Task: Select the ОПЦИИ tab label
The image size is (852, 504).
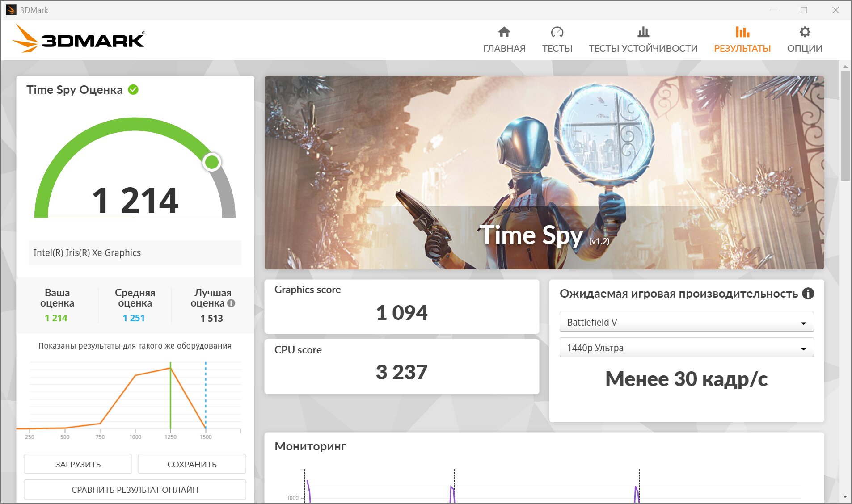Action: click(805, 48)
